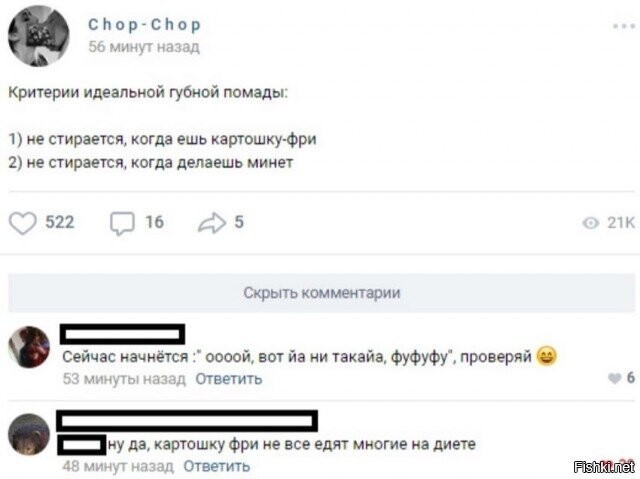Click the '48 минут назад' comment timestamp

point(118,466)
